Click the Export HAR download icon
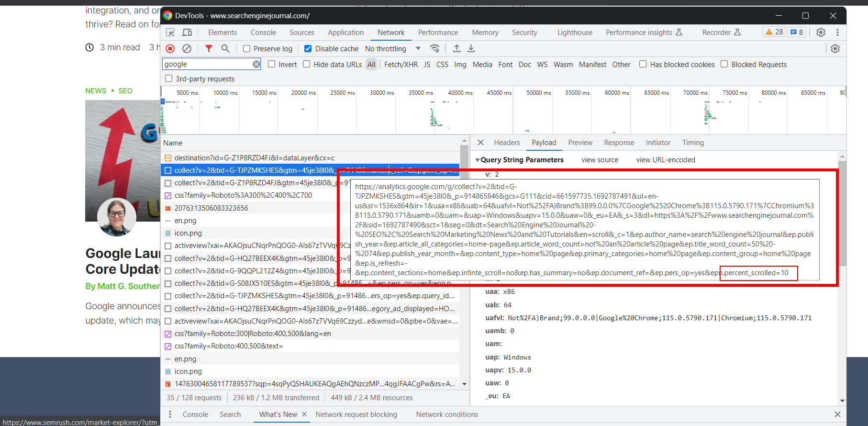 point(471,48)
